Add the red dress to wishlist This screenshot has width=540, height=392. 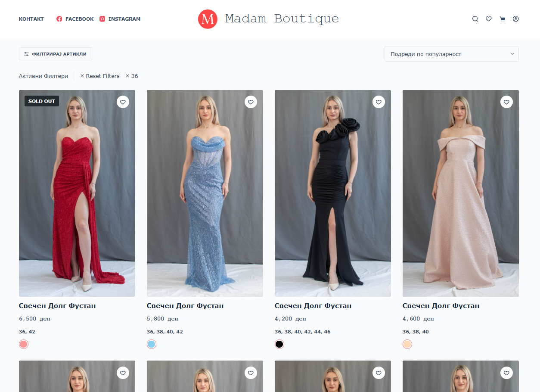coord(123,102)
